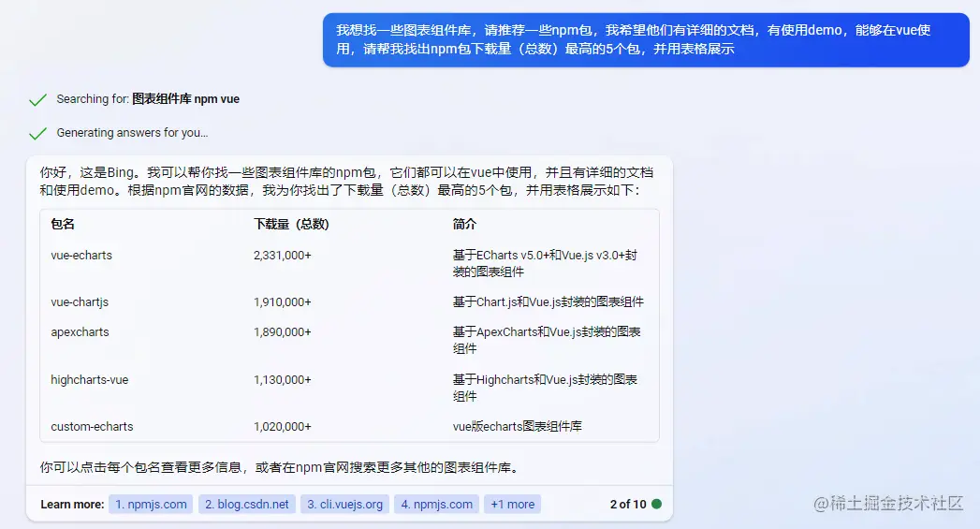
Task: Click the Generating answers for you text
Action: 132,133
